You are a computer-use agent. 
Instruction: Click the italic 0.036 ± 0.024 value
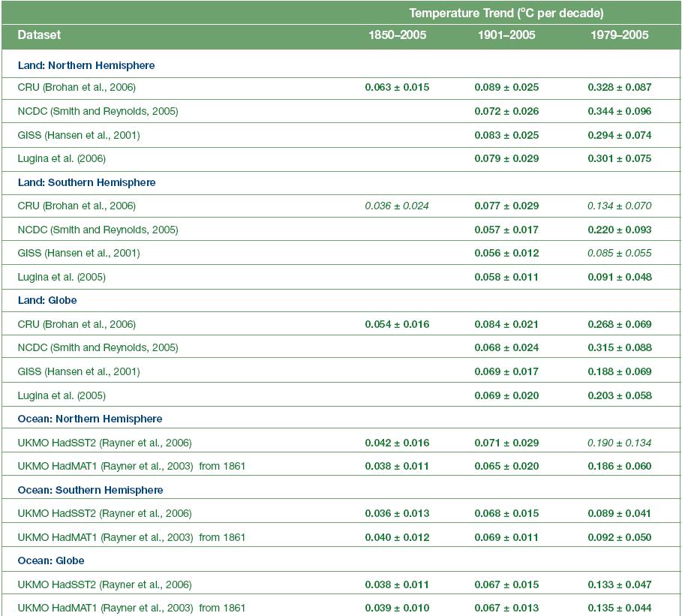tap(397, 206)
